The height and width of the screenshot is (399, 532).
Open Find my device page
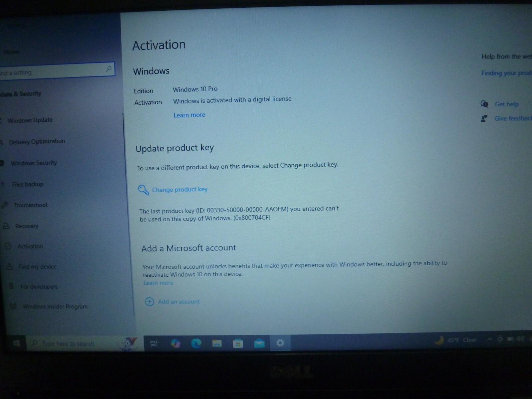pyautogui.click(x=38, y=267)
